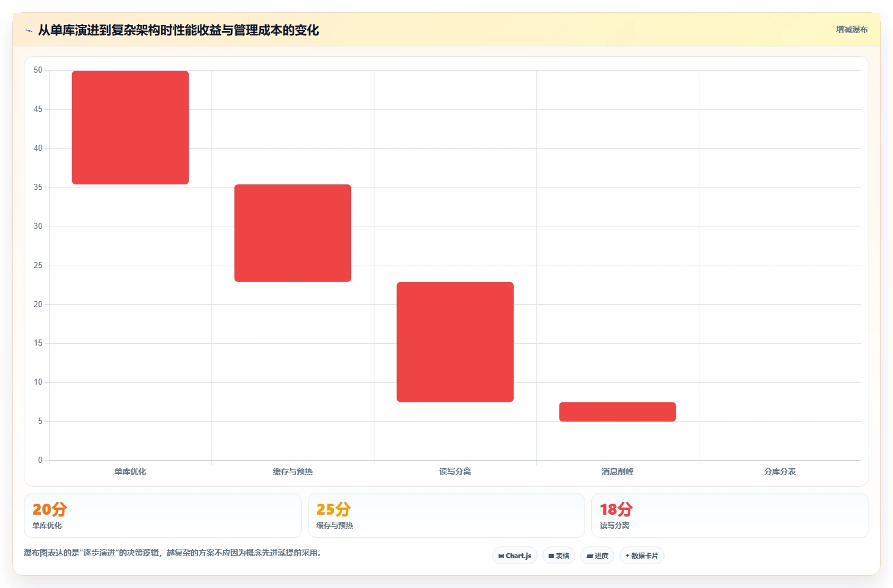
Task: Click the 单库优化 x-axis label
Action: click(x=130, y=471)
